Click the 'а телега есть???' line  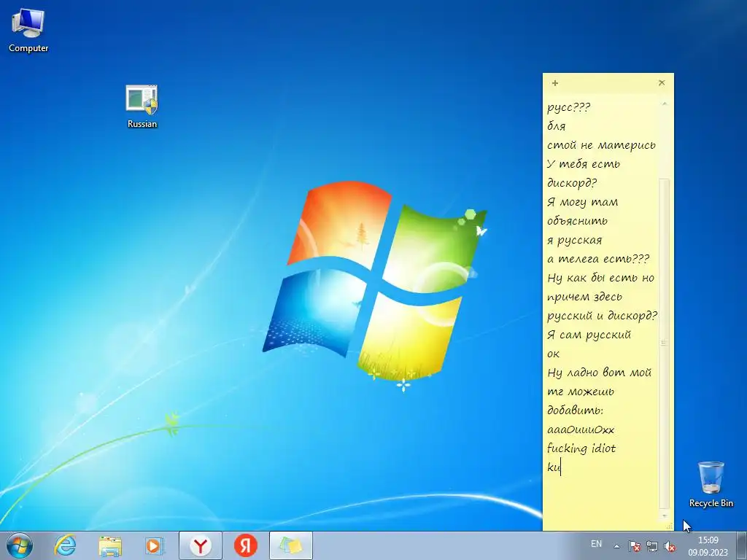598,259
